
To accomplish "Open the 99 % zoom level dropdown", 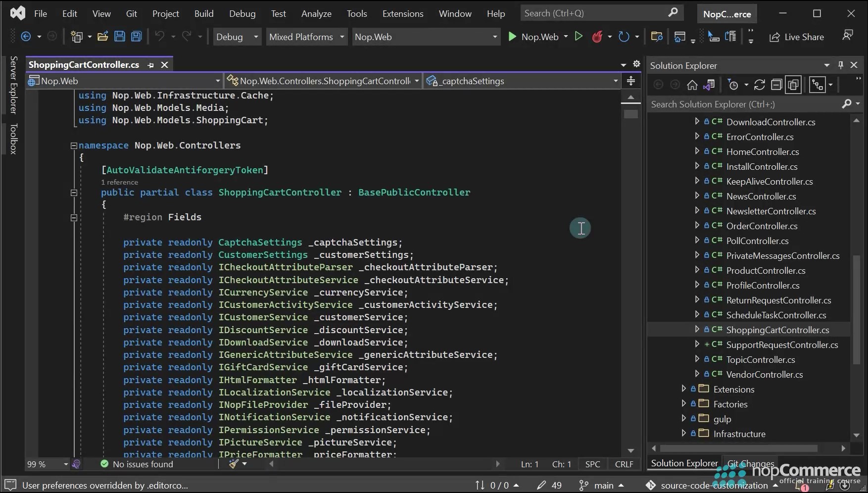I will coord(48,464).
